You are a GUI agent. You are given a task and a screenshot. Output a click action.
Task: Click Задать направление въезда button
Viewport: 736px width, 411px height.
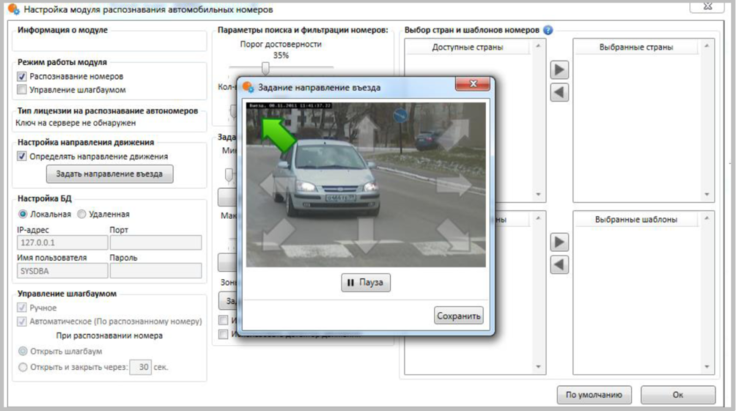point(109,174)
